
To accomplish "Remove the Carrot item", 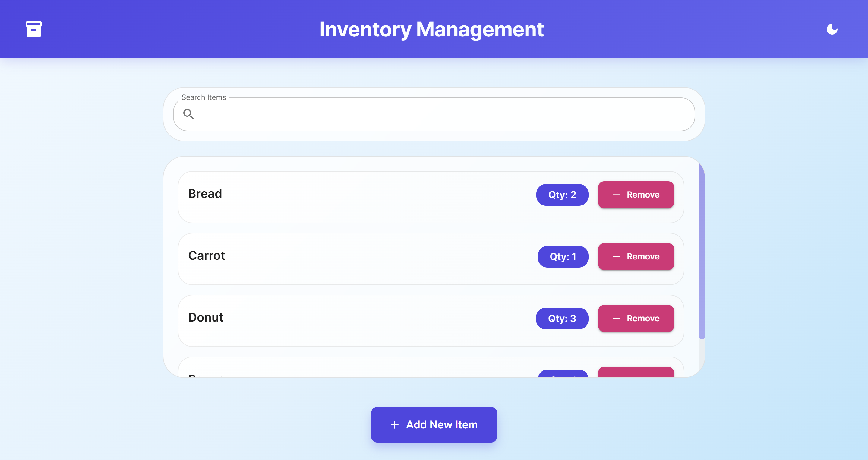I will [636, 256].
